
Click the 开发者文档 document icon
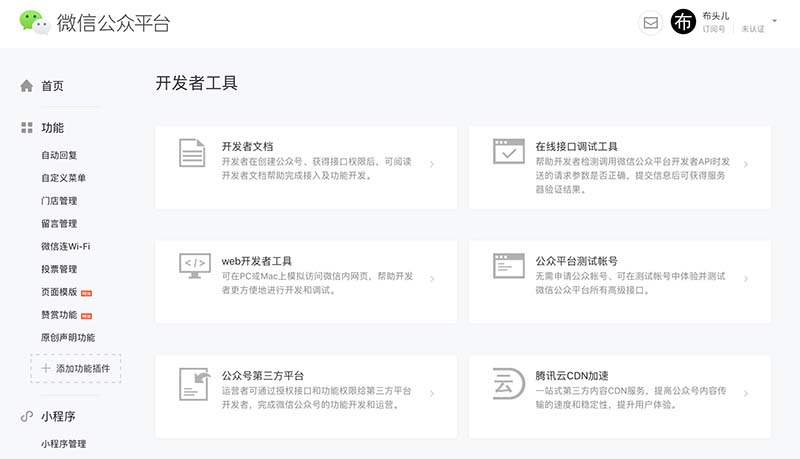tap(192, 152)
